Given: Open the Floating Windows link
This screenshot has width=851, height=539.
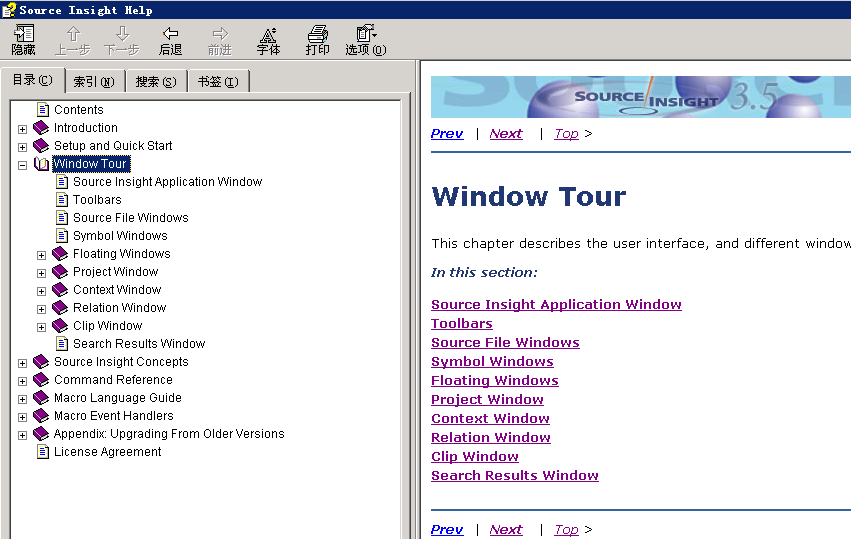Looking at the screenshot, I should point(495,381).
